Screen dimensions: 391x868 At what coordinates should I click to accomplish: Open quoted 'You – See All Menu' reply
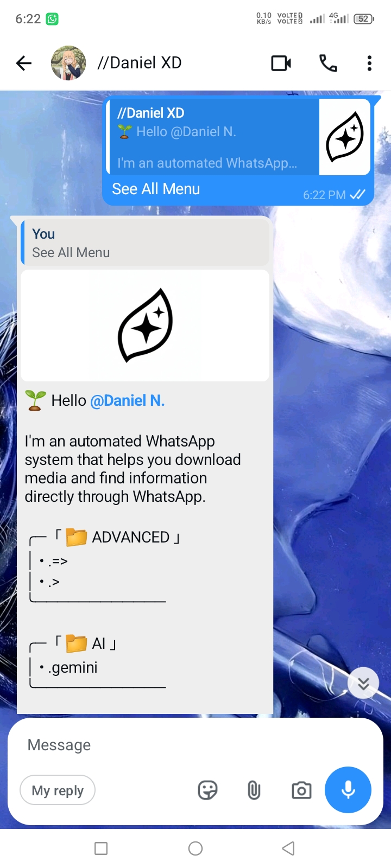(x=145, y=242)
